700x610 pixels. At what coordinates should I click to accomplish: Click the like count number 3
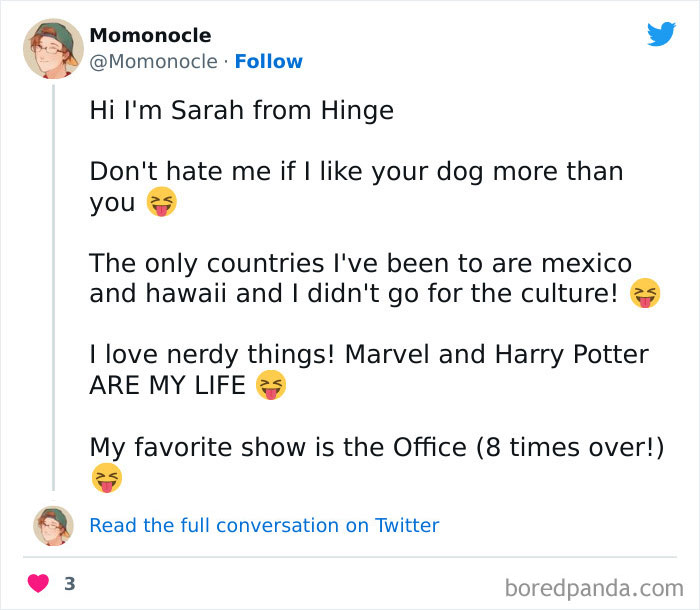(70, 583)
